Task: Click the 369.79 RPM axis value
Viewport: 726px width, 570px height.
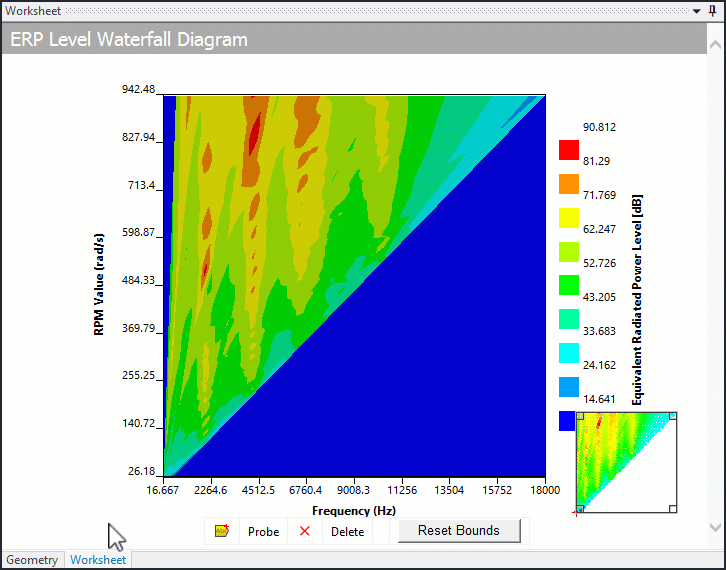Action: click(x=138, y=328)
